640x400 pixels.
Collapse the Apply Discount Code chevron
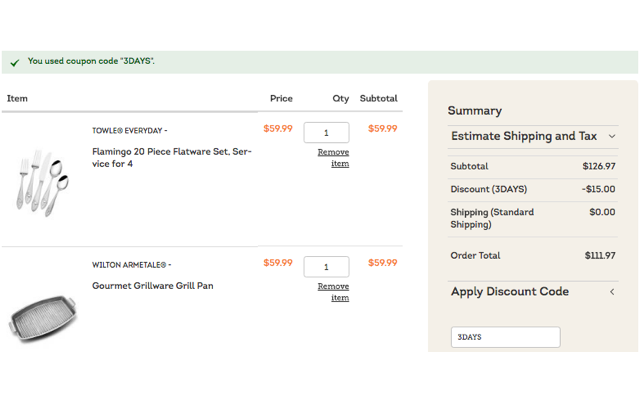click(x=612, y=292)
